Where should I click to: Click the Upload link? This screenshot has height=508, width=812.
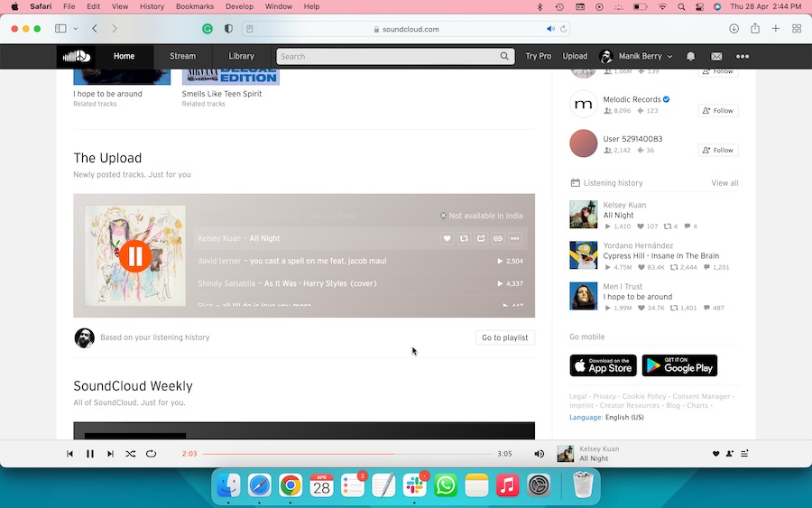tap(575, 57)
